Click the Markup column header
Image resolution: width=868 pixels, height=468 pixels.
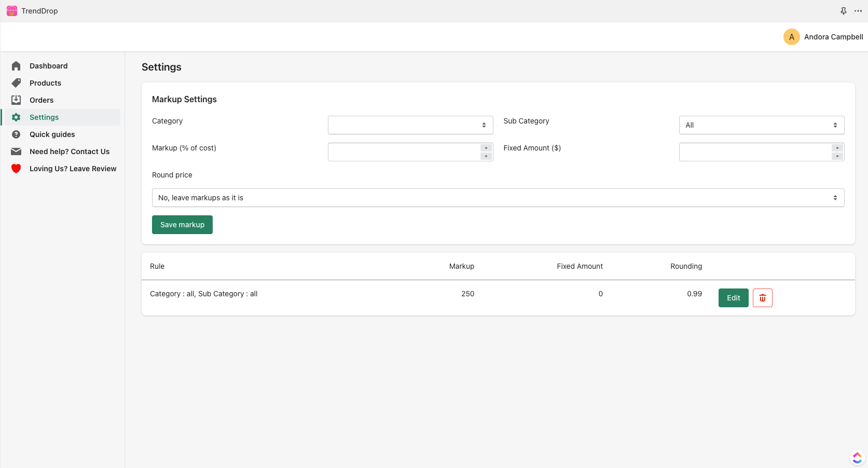pos(462,266)
